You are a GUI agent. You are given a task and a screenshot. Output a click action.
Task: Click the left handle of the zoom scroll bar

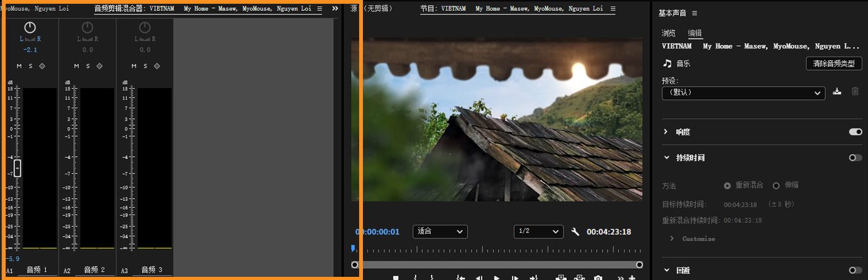coord(355,265)
